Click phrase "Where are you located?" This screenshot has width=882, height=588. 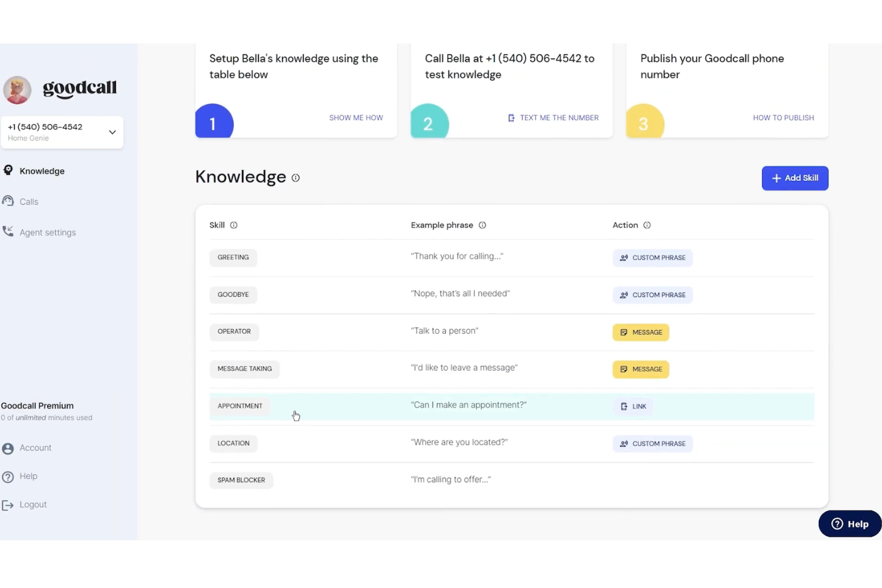click(x=459, y=442)
